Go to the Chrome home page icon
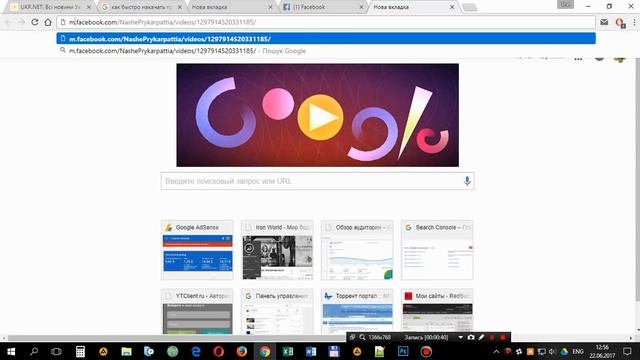Viewport: 640px width, 360px height. coord(48,22)
